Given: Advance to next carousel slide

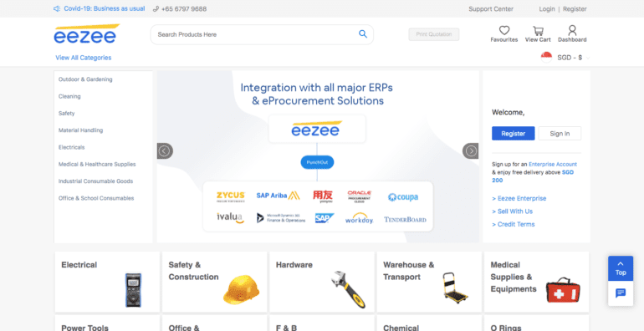Looking at the screenshot, I should coord(471,150).
